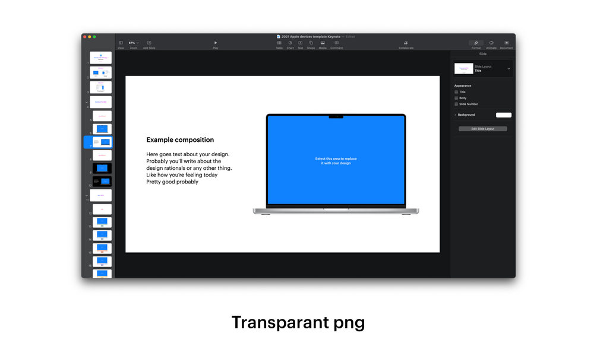The width and height of the screenshot is (597, 364).
Task: Switch to the Format inspector
Action: [x=476, y=43]
